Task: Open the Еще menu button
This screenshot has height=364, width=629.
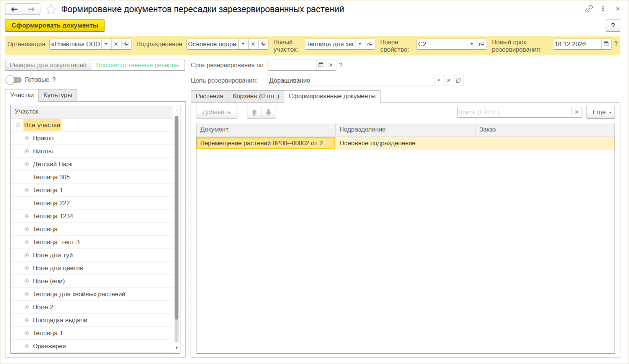Action: point(600,112)
